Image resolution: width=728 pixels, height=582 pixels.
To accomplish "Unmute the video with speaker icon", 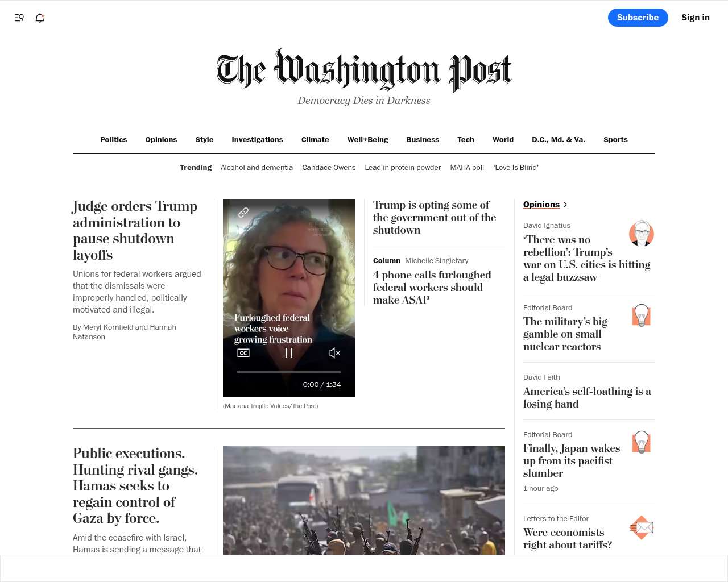I will (334, 353).
